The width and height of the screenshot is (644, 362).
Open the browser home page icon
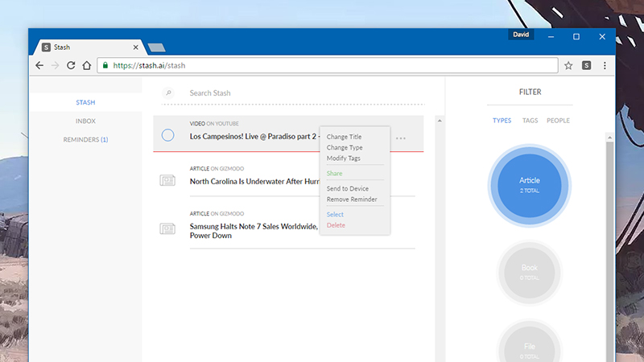[x=87, y=65]
